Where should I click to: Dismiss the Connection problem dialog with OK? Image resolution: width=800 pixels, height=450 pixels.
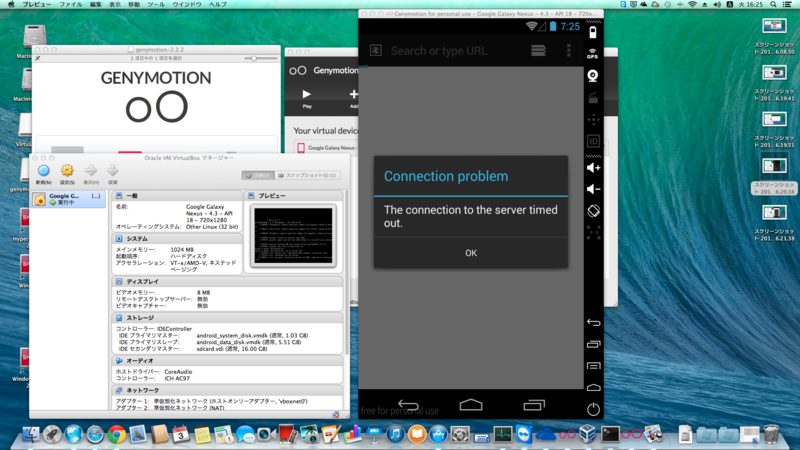point(470,253)
